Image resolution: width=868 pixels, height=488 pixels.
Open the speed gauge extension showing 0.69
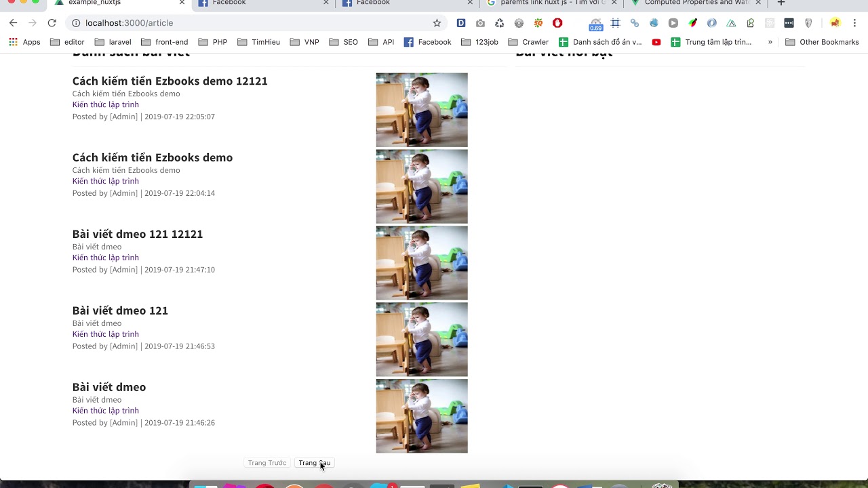tap(595, 24)
